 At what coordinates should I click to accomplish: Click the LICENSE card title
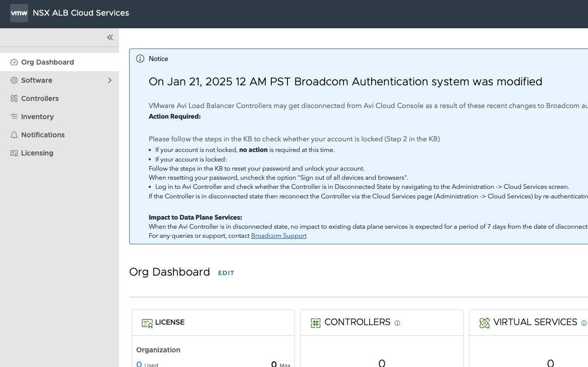(170, 323)
